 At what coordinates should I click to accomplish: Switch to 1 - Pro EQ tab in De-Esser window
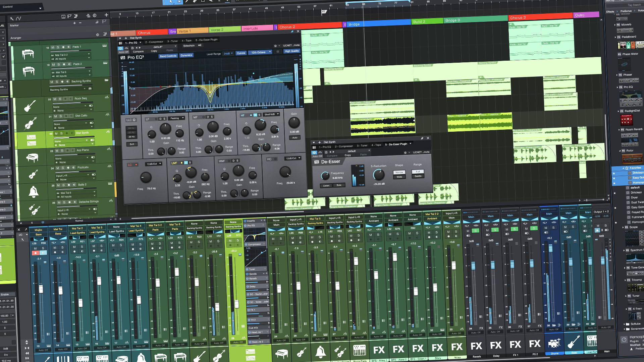coord(325,147)
